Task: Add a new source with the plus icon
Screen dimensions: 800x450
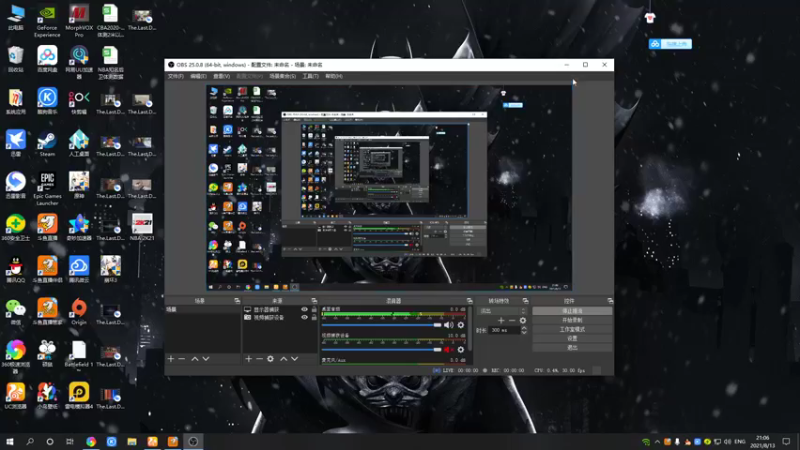Action: pyautogui.click(x=248, y=359)
